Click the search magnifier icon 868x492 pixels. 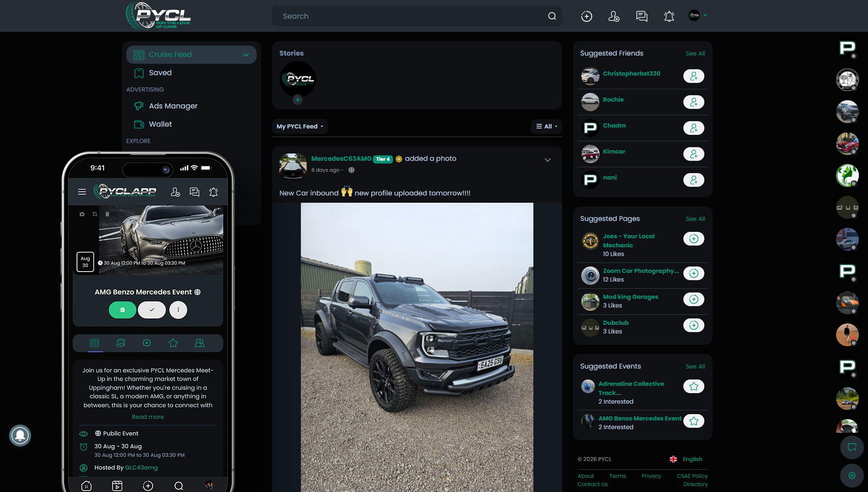(552, 16)
